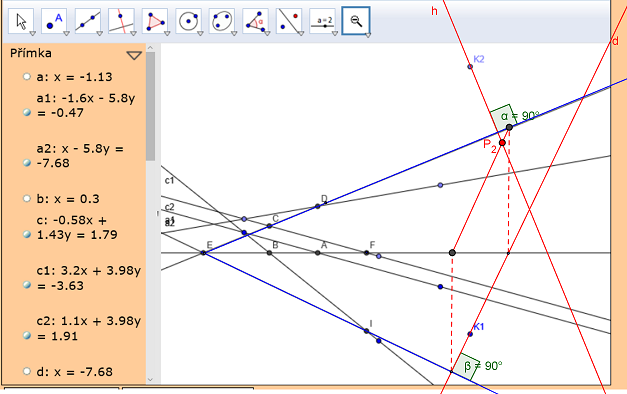Click the scrollbar down arrow in algebra view
Screen dimensions: 627x394
tap(150, 380)
